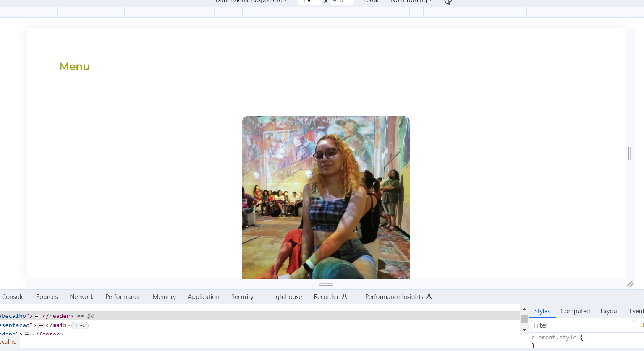The image size is (644, 351).
Task: Switch to the Sources tab
Action: click(x=47, y=297)
